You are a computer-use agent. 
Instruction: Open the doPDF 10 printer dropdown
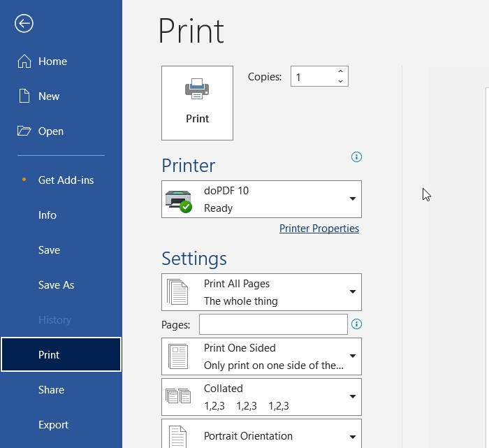[x=262, y=199]
